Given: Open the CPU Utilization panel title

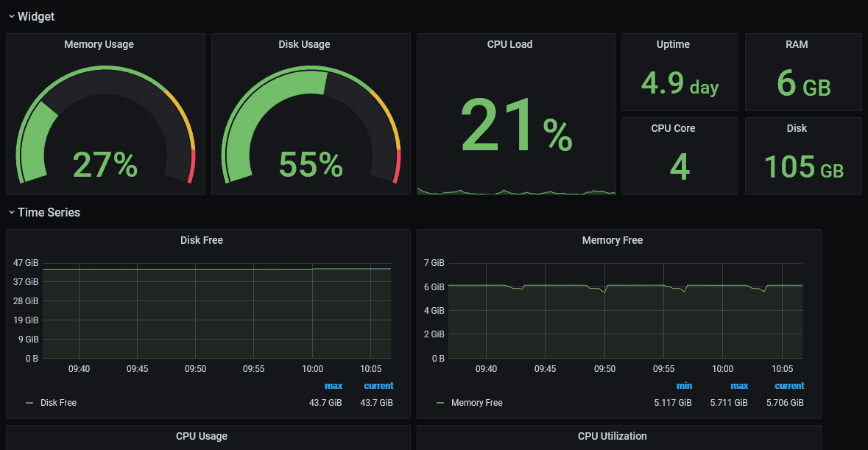Looking at the screenshot, I should (x=613, y=436).
